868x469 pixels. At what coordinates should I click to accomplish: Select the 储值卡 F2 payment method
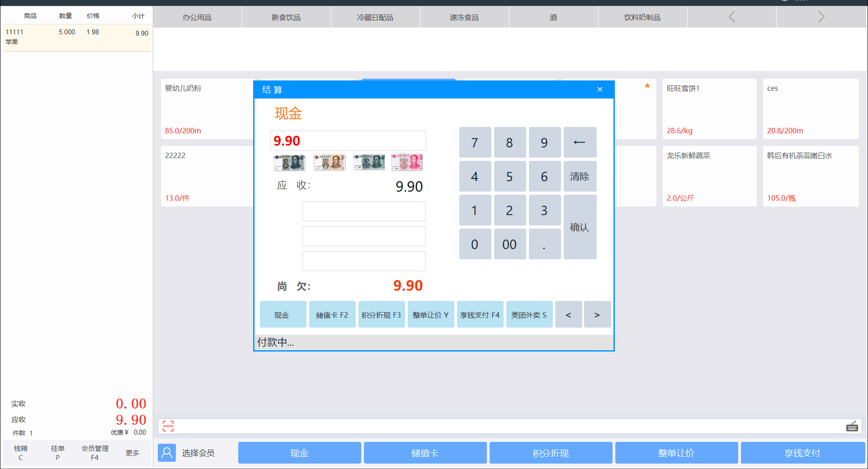(332, 314)
